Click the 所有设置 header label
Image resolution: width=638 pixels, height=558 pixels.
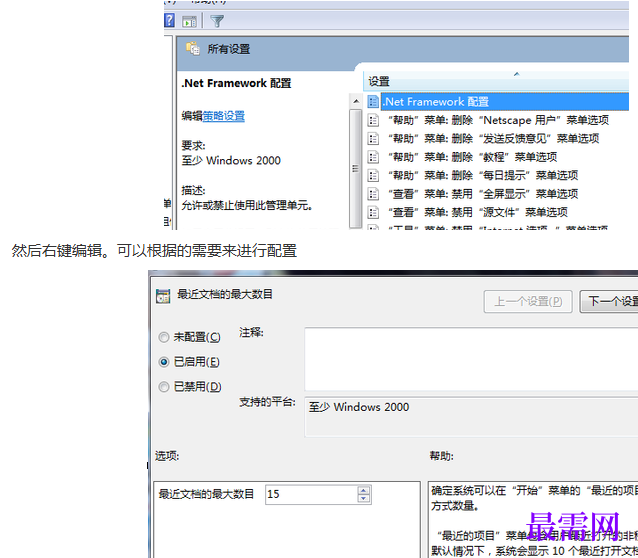[x=229, y=49]
